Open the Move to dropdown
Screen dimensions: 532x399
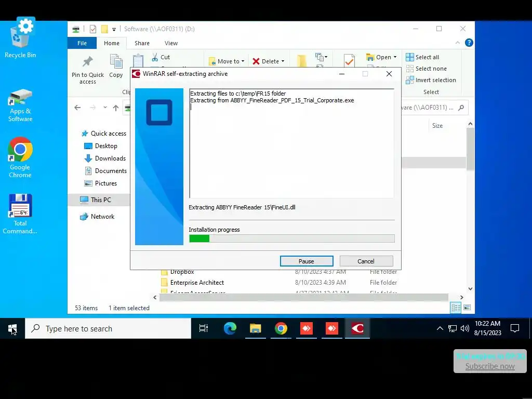coord(227,61)
